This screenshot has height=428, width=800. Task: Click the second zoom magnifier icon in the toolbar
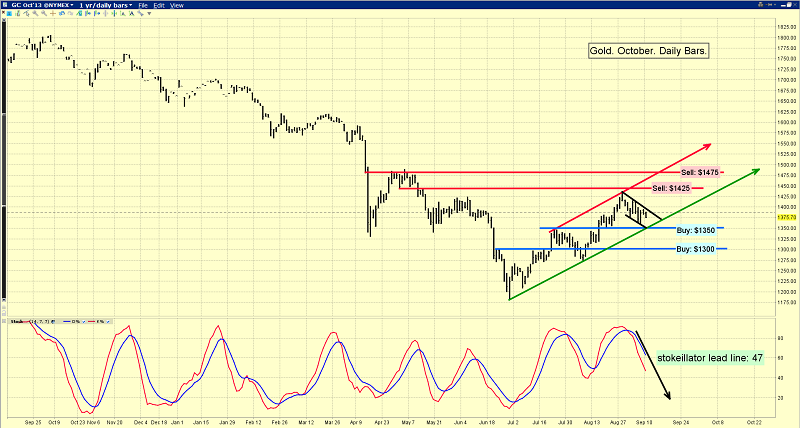(44, 13)
